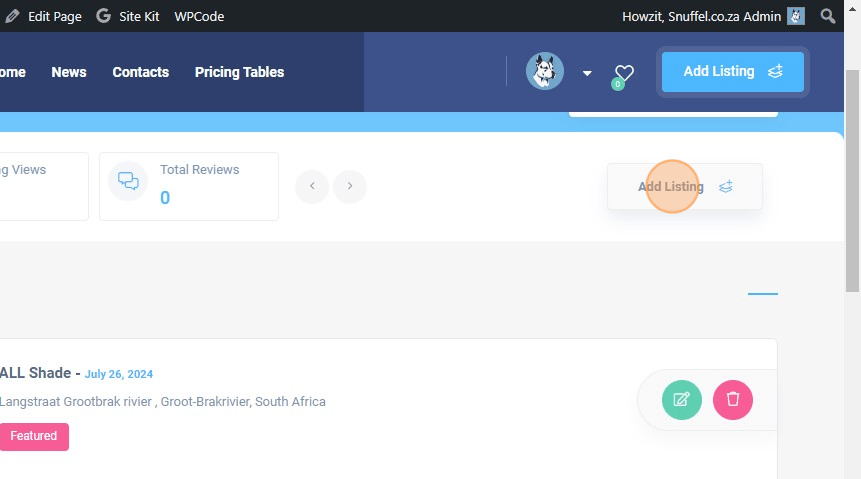Click the Site Kit Google icon
The image size is (861, 479).
(104, 16)
